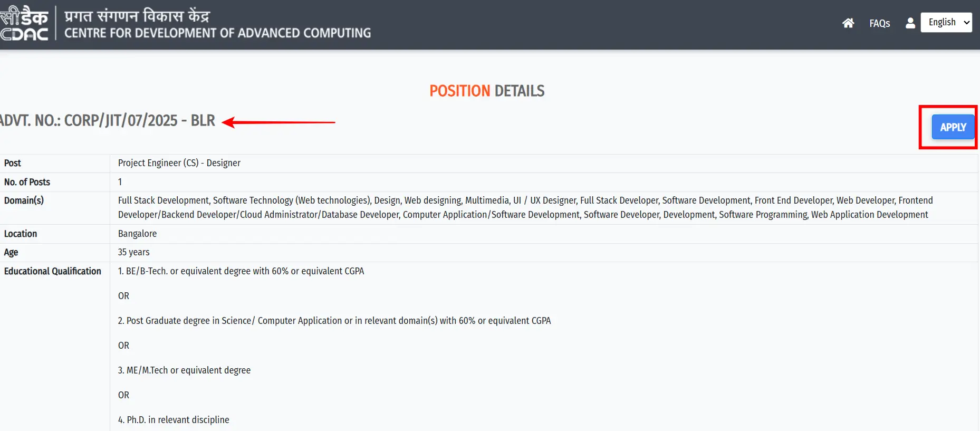Go to the home page icon
The height and width of the screenshot is (431, 980).
(x=848, y=23)
